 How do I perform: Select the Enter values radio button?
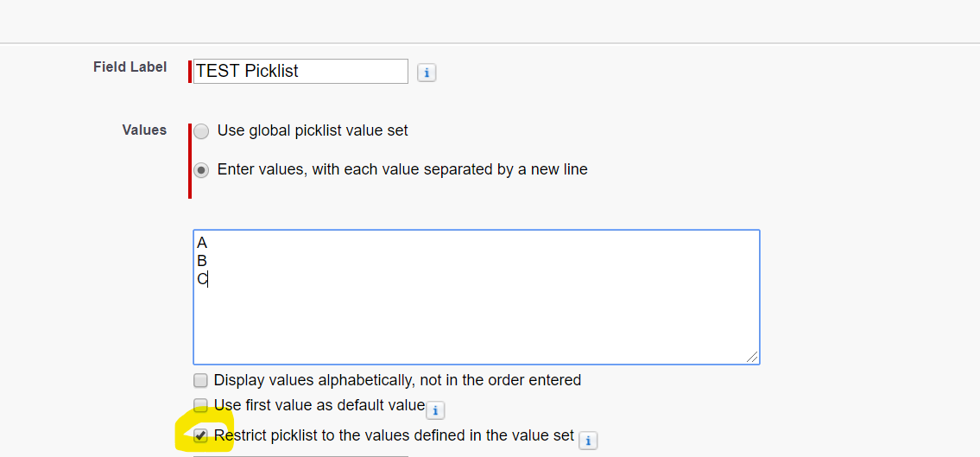click(201, 170)
